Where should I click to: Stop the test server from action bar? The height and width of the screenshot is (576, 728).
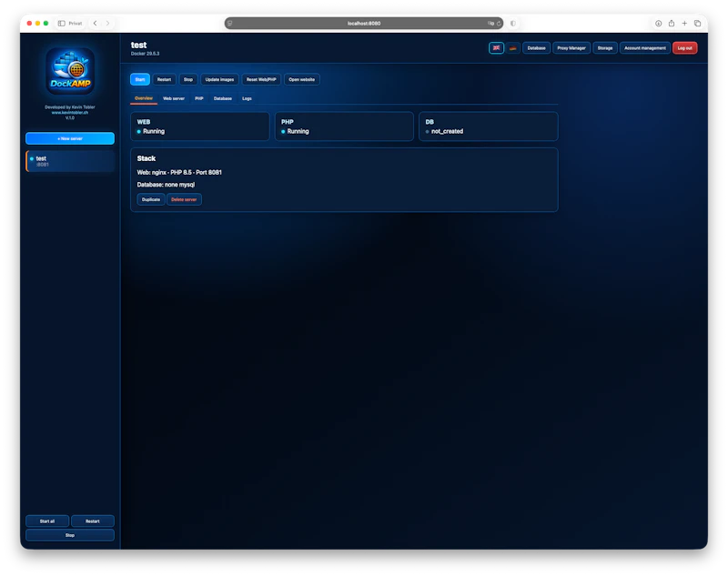tap(188, 79)
